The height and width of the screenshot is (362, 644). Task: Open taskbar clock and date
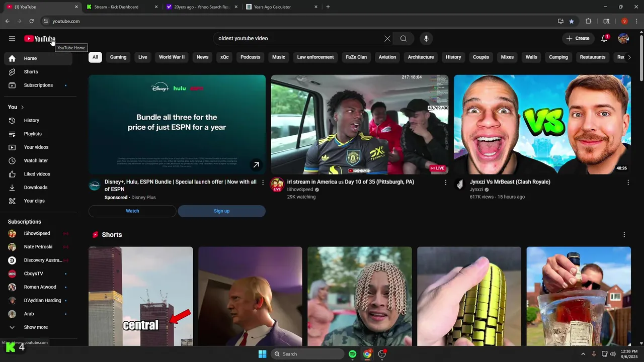click(628, 354)
